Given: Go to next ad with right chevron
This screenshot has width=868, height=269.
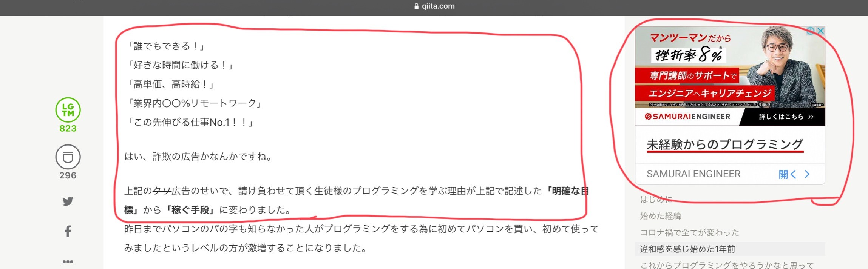Looking at the screenshot, I should 807,174.
